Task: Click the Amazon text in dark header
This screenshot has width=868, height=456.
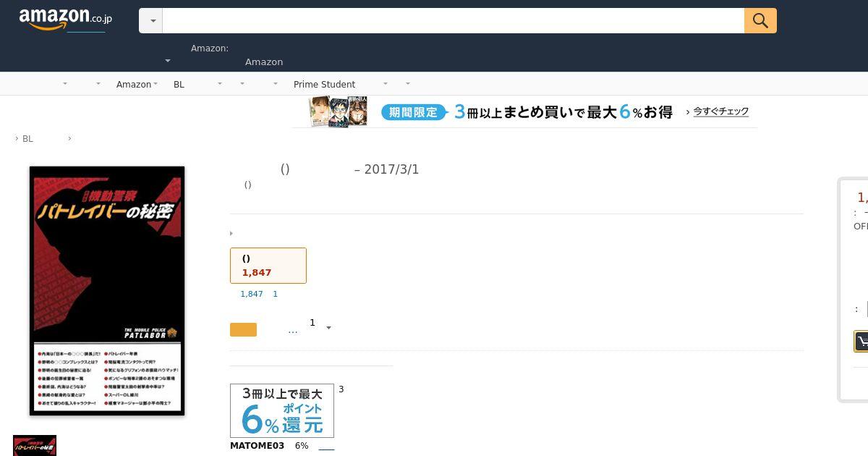Action: pos(264,62)
